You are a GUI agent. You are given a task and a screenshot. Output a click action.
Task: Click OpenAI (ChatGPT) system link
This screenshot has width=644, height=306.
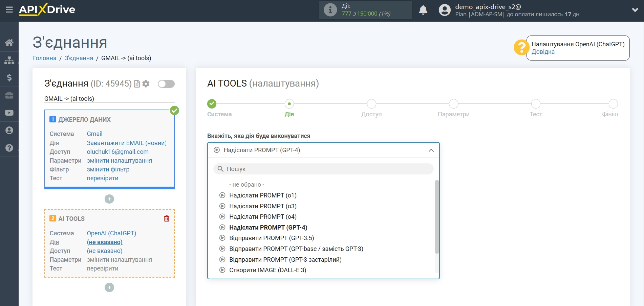[x=111, y=233]
